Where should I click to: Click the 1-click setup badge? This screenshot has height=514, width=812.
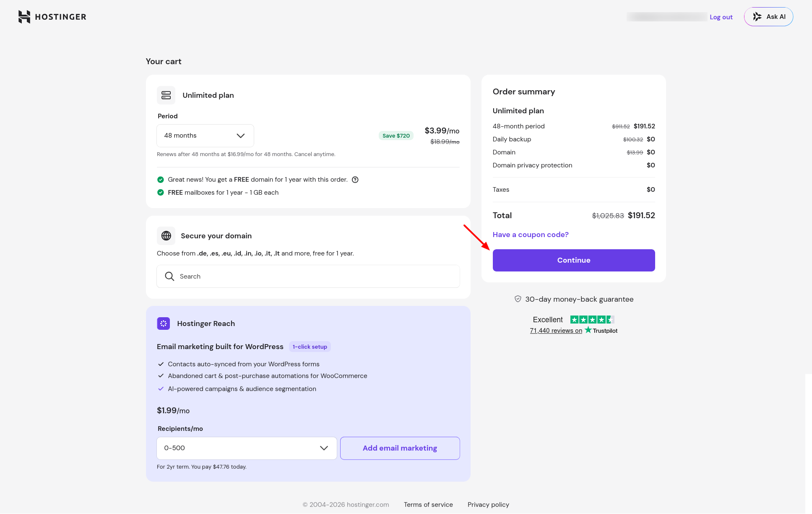[310, 347]
